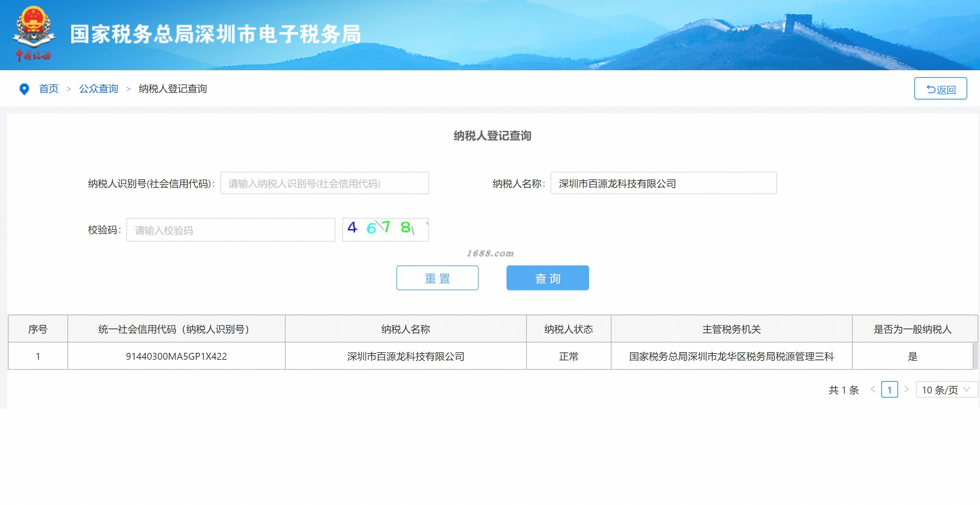Click the 校验码 verification code input
The image size is (980, 505).
[x=231, y=230]
